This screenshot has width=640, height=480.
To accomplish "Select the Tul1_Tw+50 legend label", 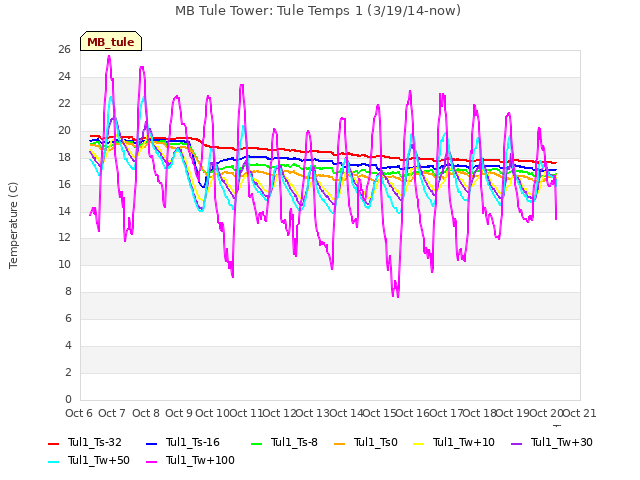I will (99, 460).
